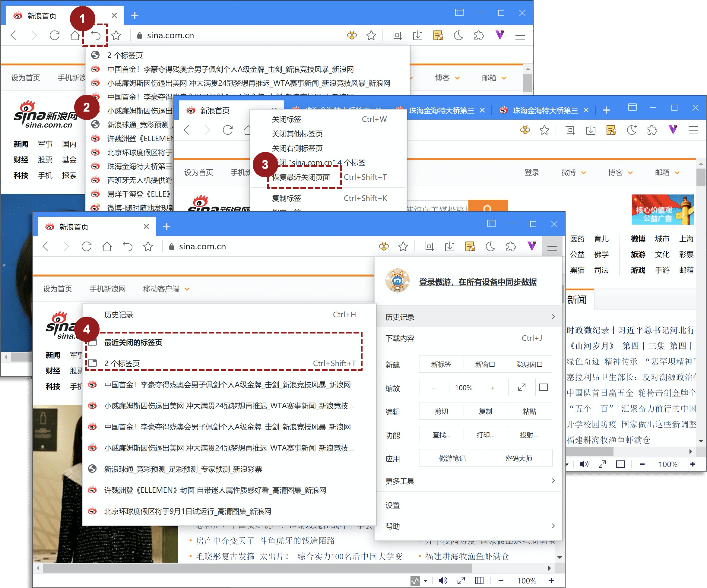
Task: Select 下载内容 in main menu
Action: coord(468,338)
